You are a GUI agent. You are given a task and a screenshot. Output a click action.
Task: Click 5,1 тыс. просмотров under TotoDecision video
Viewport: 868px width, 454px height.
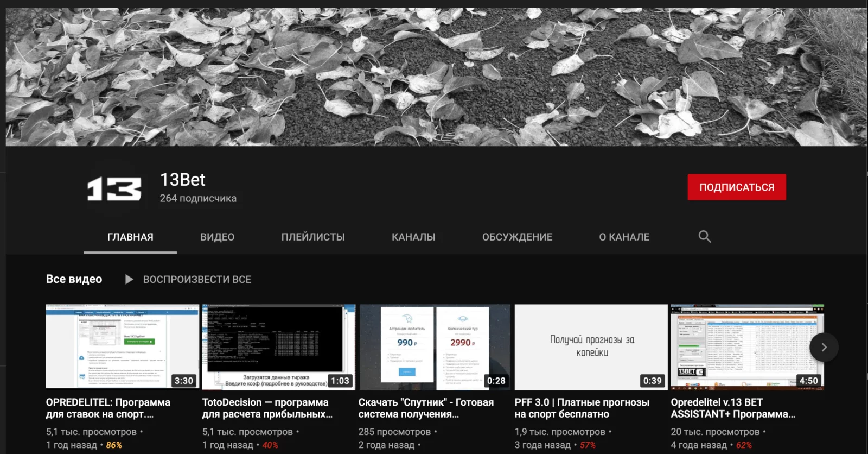pyautogui.click(x=247, y=432)
